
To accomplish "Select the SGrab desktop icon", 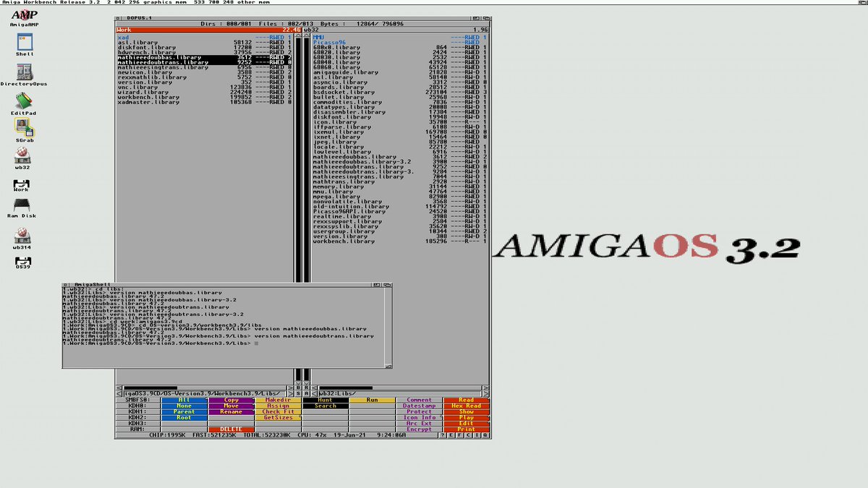I will coord(25,130).
